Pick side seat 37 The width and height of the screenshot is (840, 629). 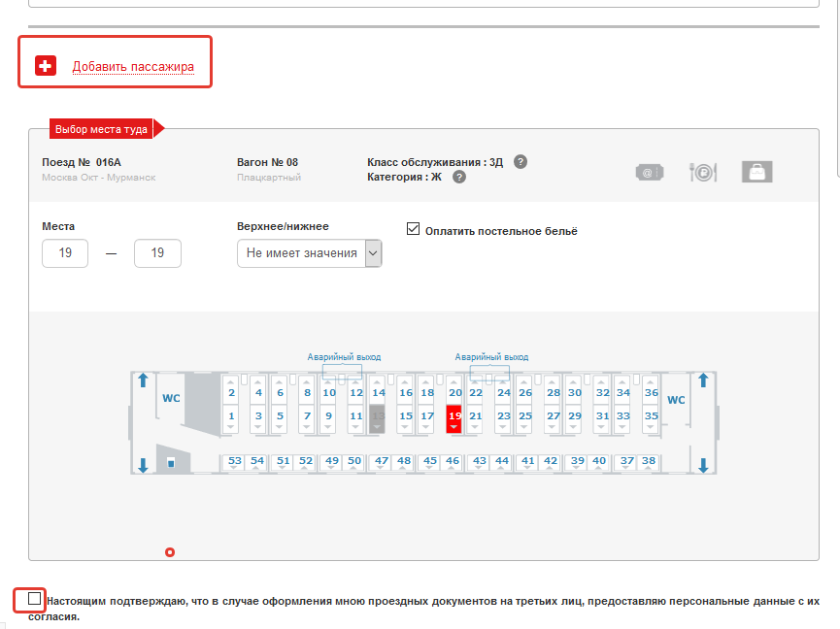[x=626, y=462]
